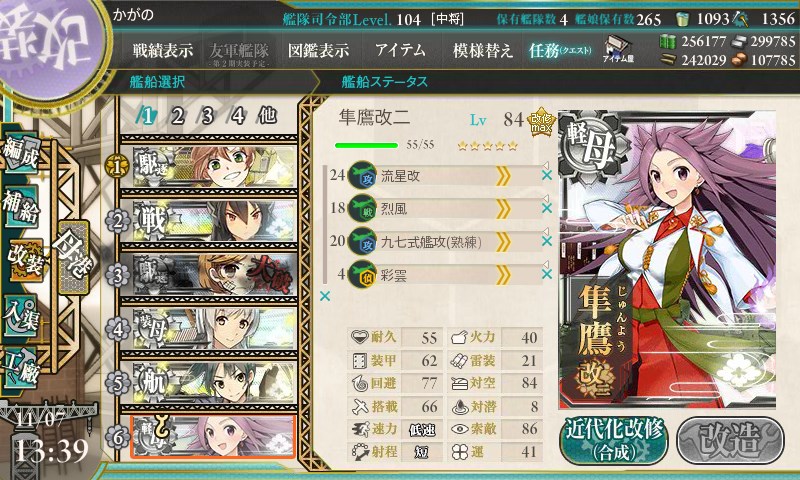Open the アイテム屋 item shop icon
The width and height of the screenshot is (800, 480).
pyautogui.click(x=618, y=49)
